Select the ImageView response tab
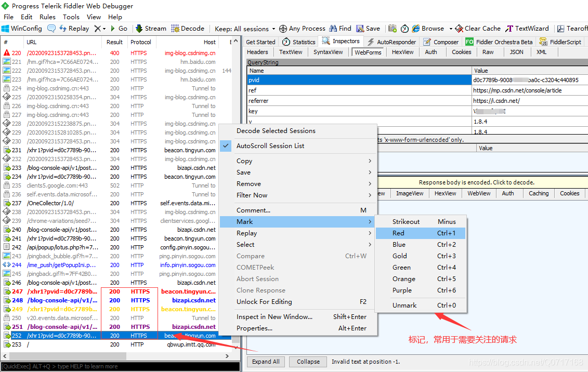Image resolution: width=588 pixels, height=372 pixels. click(410, 193)
